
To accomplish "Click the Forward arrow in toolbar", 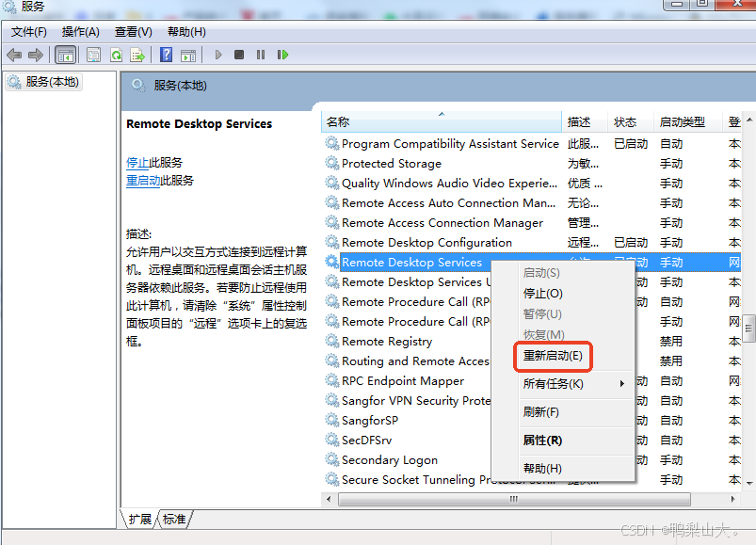I will point(36,55).
